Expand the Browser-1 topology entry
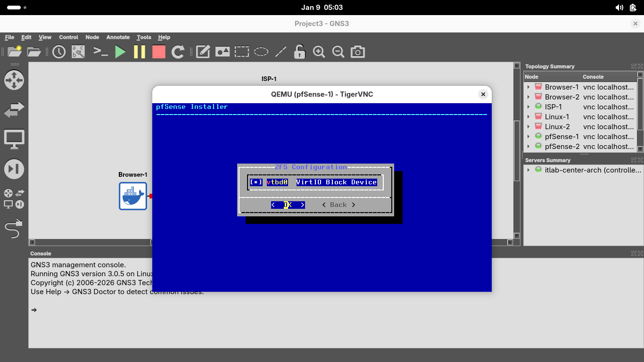Viewport: 644px width, 362px height. 528,87
